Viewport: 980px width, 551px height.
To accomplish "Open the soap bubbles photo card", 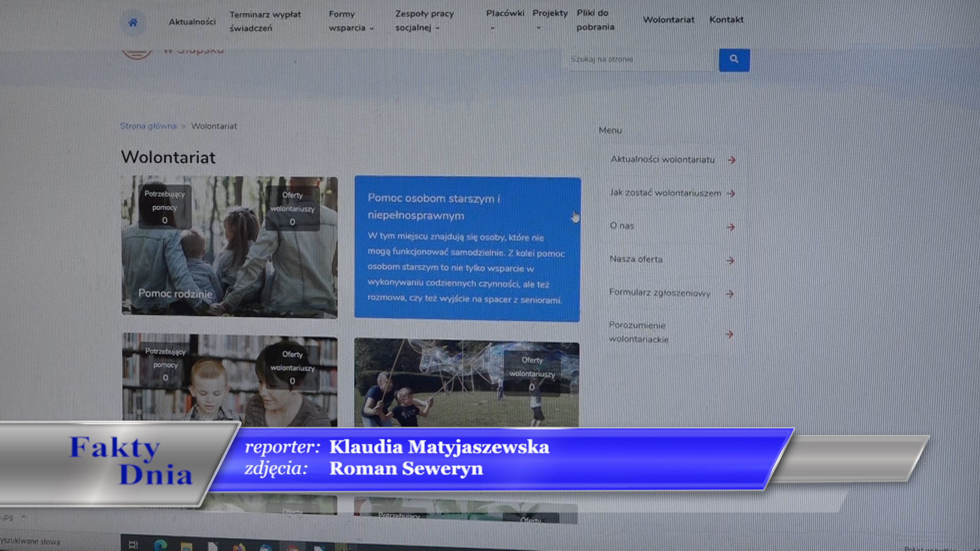I will (467, 384).
